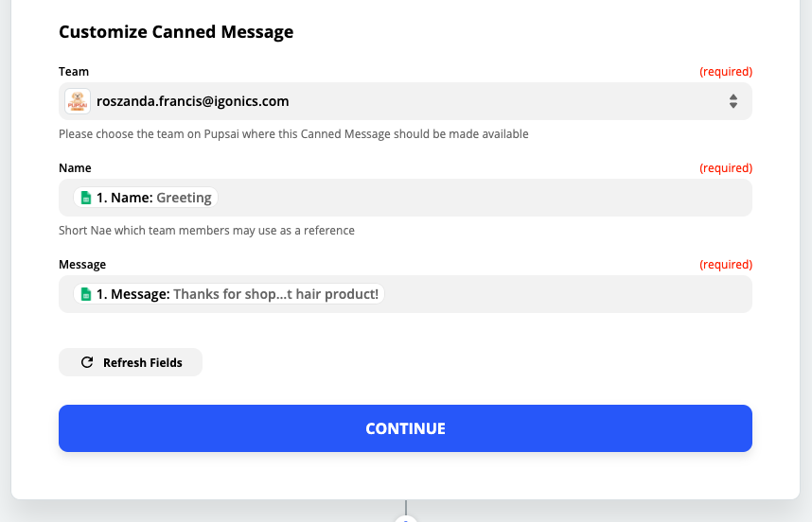This screenshot has height=522, width=812.
Task: Click the red "(required)" tag beside Team
Action: tap(725, 72)
